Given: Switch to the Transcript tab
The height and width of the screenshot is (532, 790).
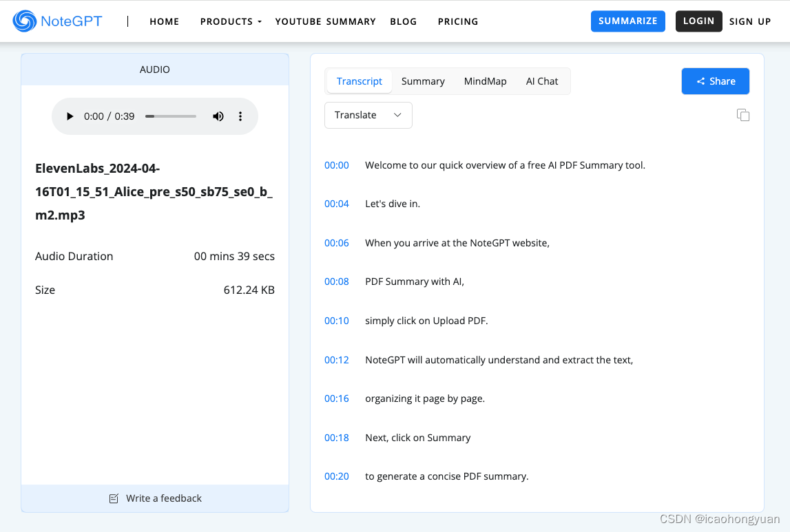Looking at the screenshot, I should point(360,81).
